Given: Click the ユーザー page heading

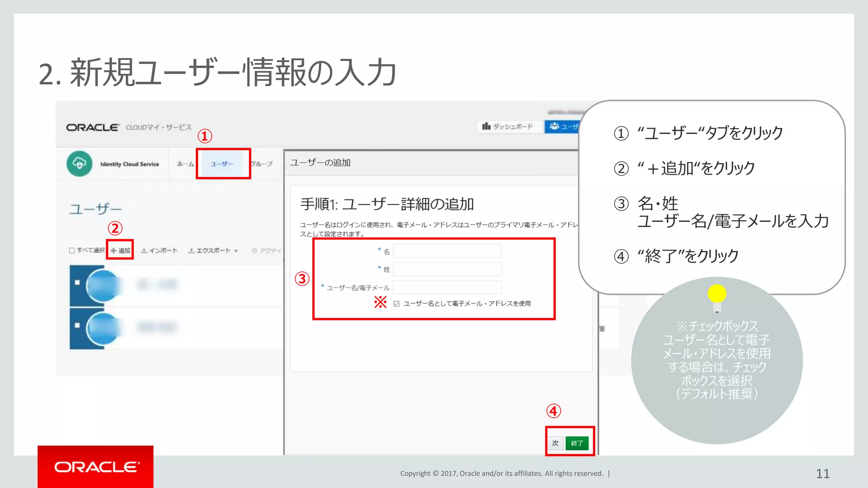Looking at the screenshot, I should tap(95, 209).
